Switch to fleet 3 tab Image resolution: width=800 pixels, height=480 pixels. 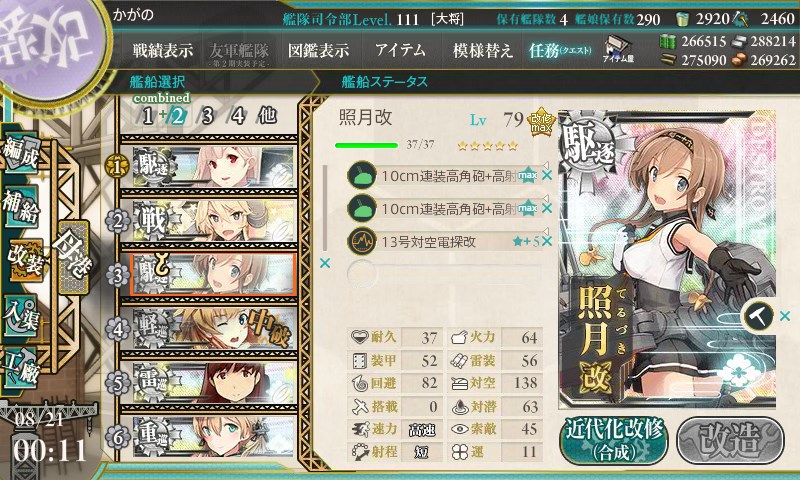pos(207,116)
